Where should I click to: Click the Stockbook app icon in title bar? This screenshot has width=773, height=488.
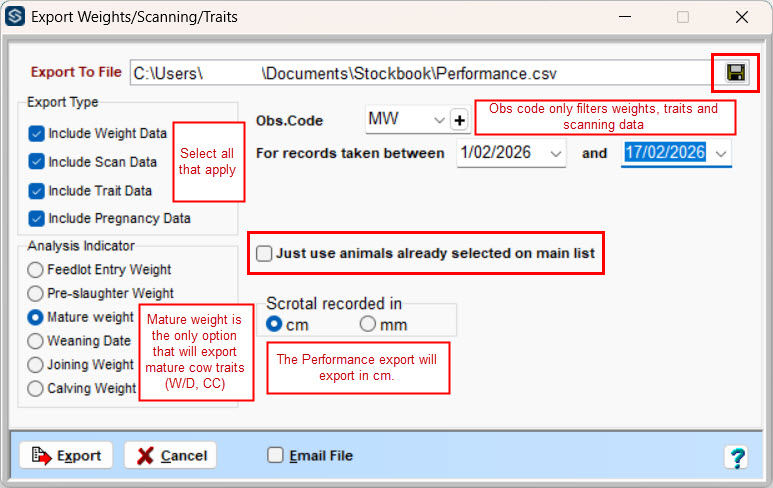(15, 17)
